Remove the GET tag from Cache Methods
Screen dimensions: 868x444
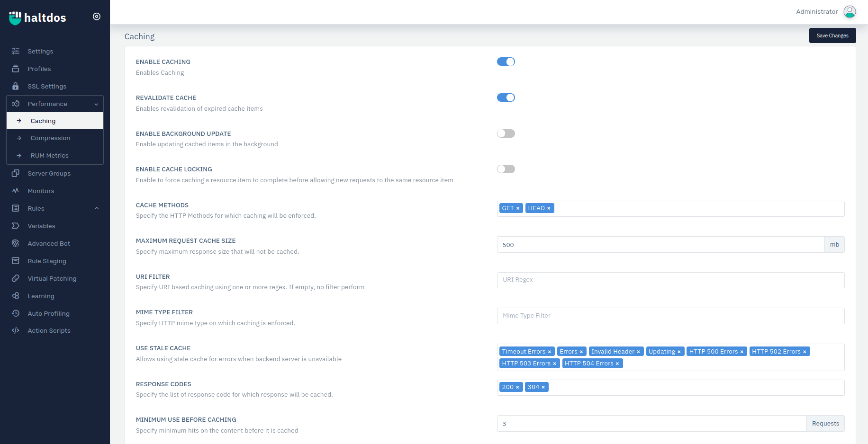click(x=518, y=208)
